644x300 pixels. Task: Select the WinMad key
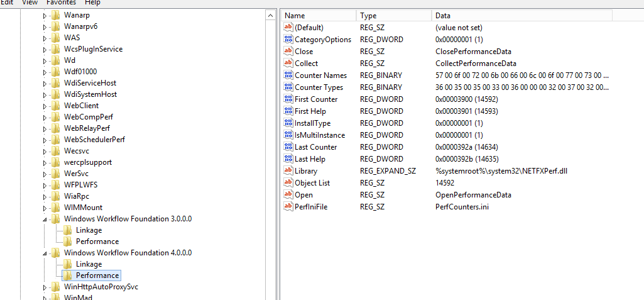click(78, 297)
